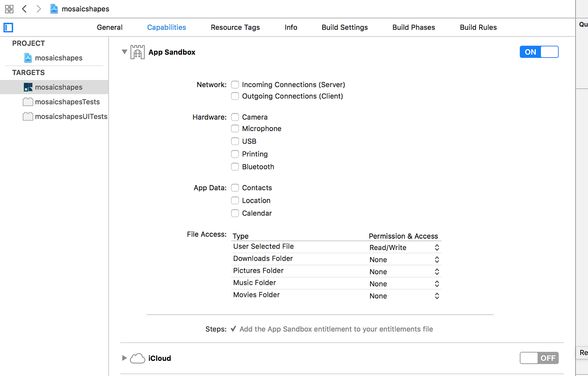Click the Music Folder row label
The height and width of the screenshot is (376, 588).
(254, 283)
